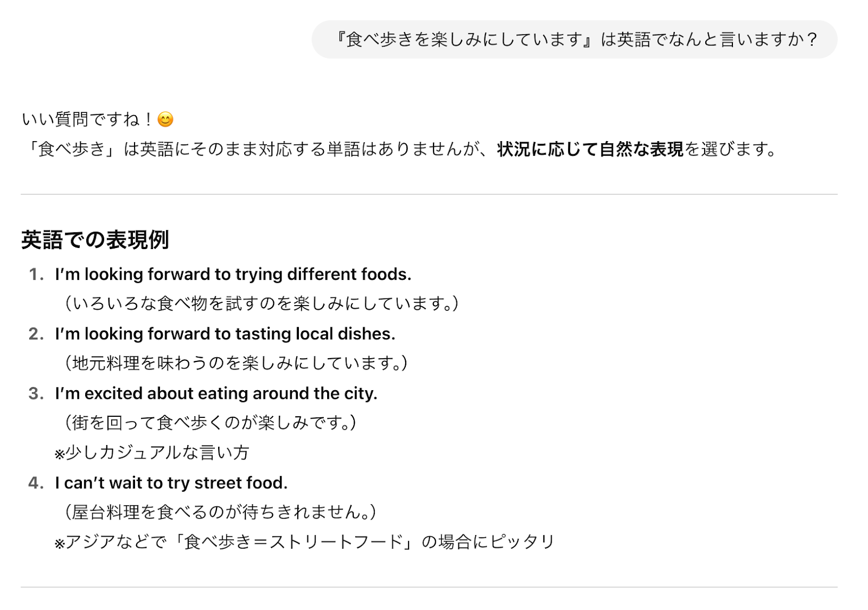Click list number 2 in the examples
The width and height of the screenshot is (868, 610).
point(36,334)
